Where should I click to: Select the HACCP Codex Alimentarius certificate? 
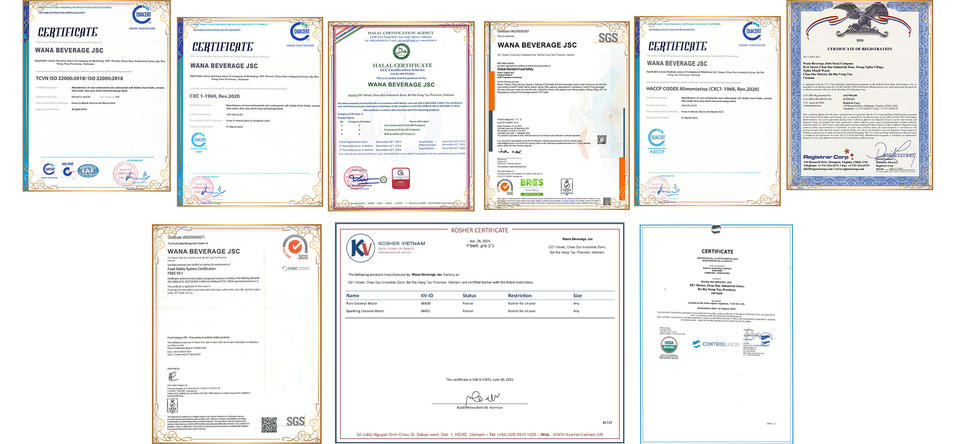pyautogui.click(x=707, y=111)
